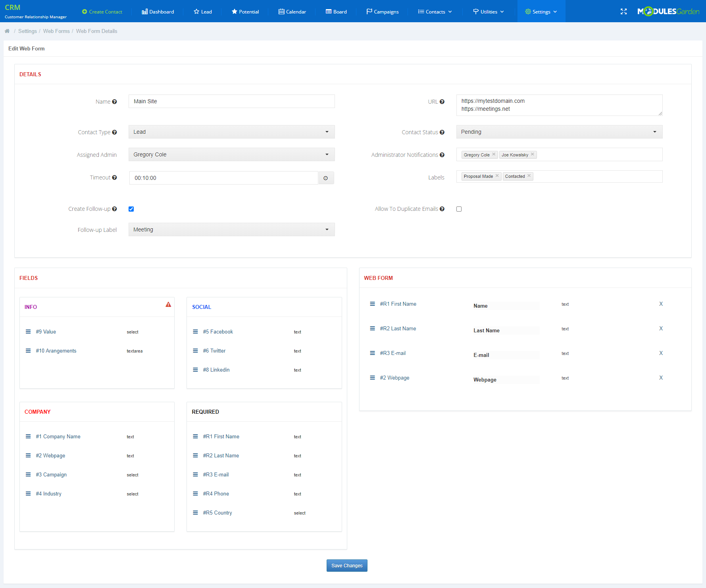This screenshot has height=588, width=706.
Task: Grab drag handle of #1 Company Name field
Action: pos(28,436)
